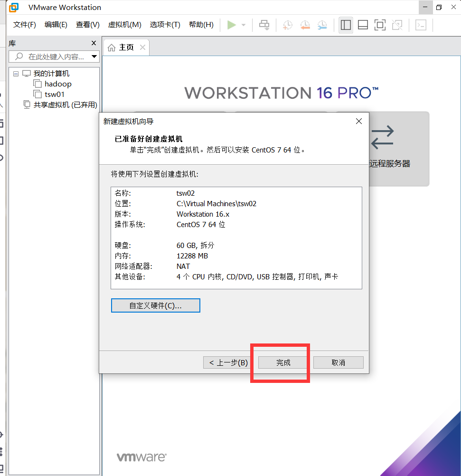Open the library search filter dropdown arrow
461x476 pixels.
94,56
